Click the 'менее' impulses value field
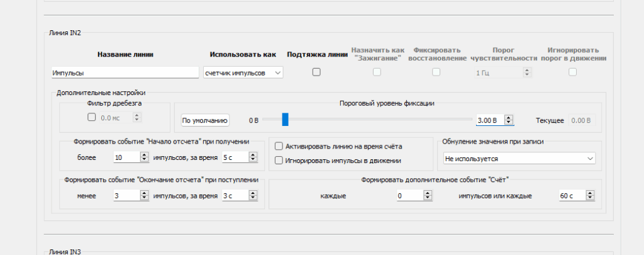Screen dimensions: 644x255 (126, 196)
